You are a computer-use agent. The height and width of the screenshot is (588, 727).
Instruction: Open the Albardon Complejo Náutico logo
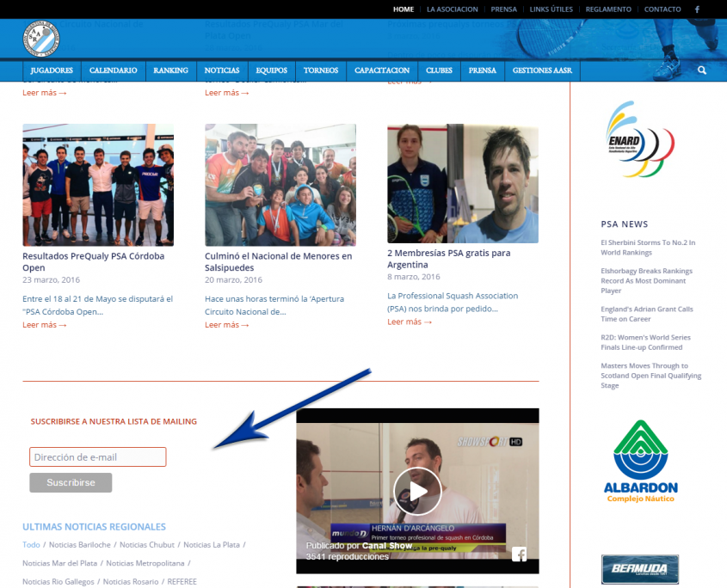coord(641,461)
